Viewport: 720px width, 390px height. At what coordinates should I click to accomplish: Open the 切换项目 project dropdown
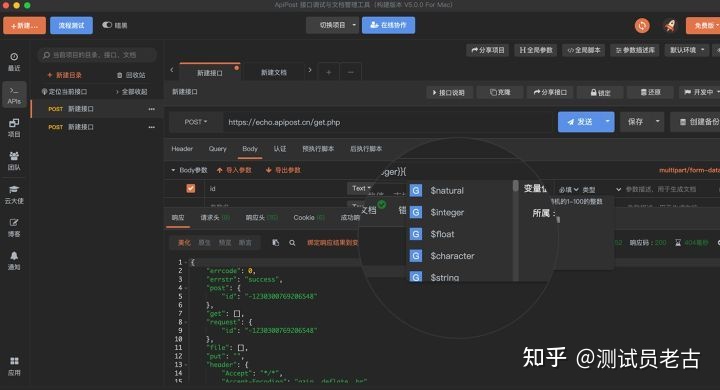click(x=332, y=25)
